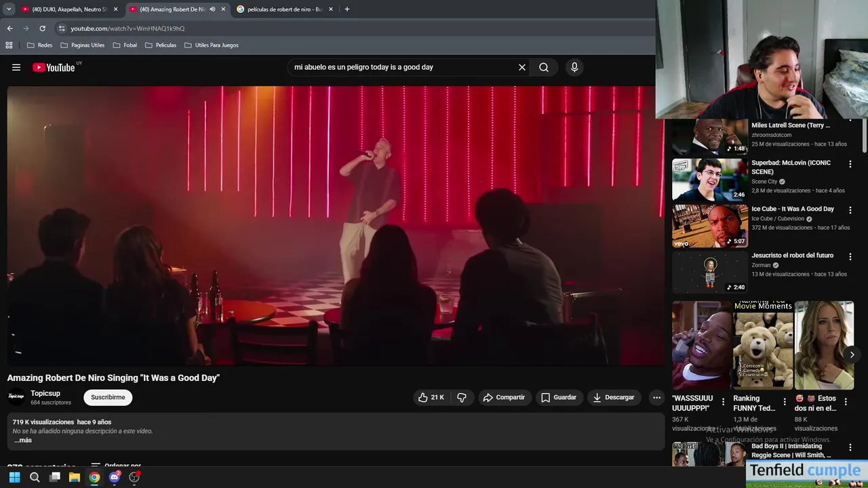Reload the page with refresh icon
The image size is (868, 488).
(x=42, y=28)
